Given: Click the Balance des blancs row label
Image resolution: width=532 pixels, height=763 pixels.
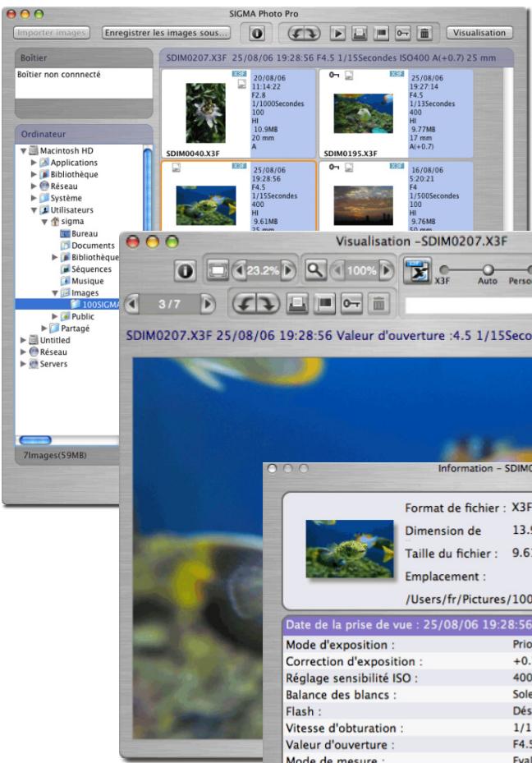Looking at the screenshot, I should tap(341, 695).
